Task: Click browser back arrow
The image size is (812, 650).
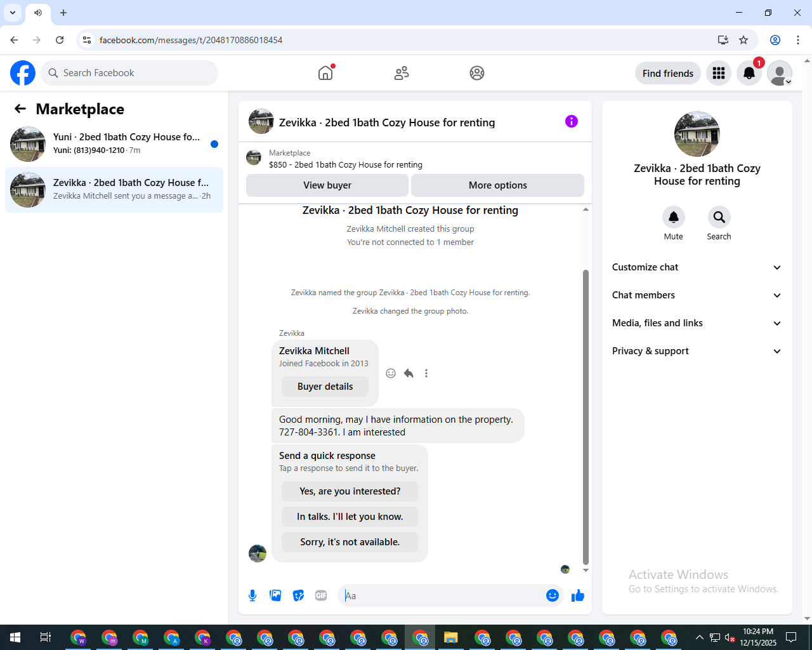Action: tap(14, 40)
